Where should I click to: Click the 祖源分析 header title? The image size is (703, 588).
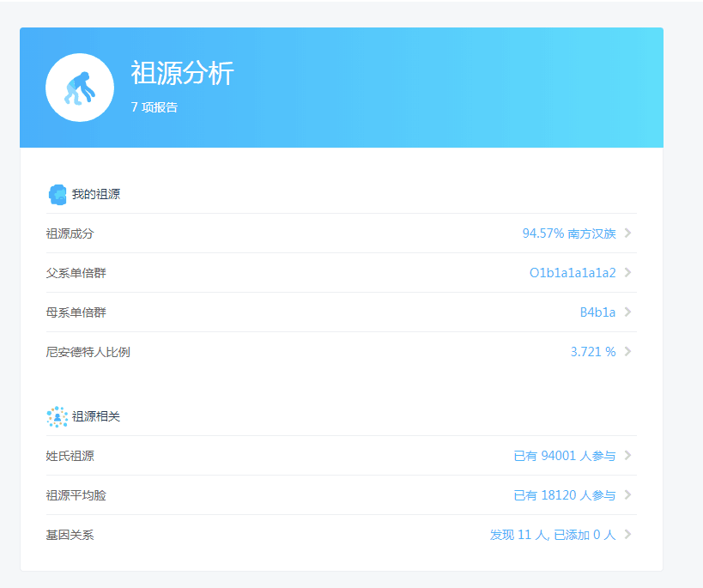tap(183, 73)
